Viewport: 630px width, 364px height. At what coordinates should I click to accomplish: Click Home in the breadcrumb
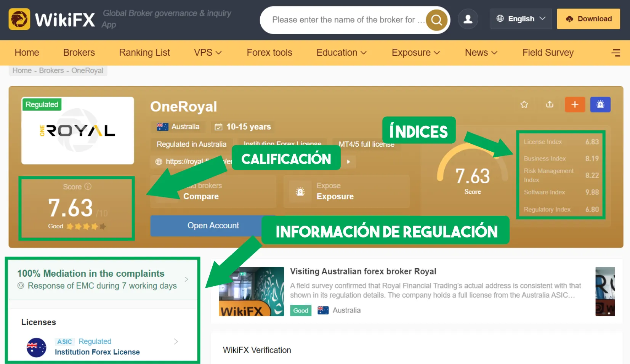point(22,71)
